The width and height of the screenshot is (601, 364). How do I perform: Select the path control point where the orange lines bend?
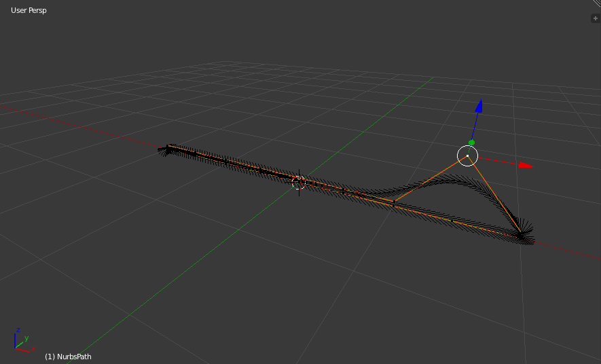394,201
